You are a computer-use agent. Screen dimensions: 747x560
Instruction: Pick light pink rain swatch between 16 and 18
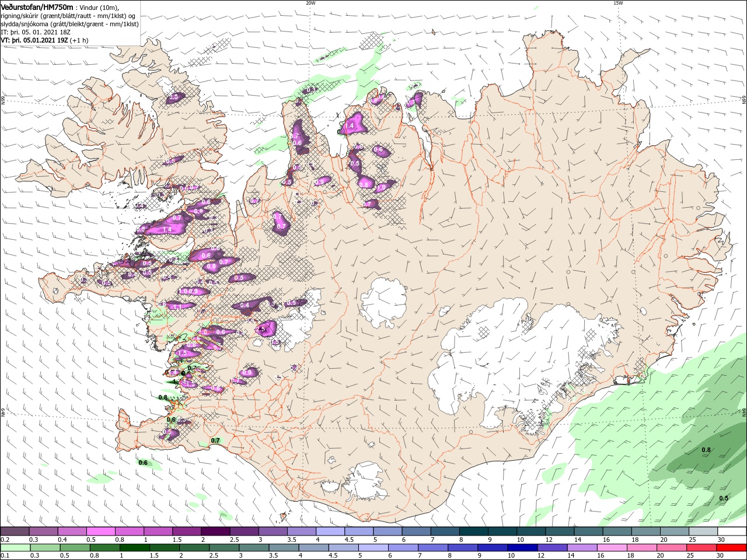coord(612,548)
